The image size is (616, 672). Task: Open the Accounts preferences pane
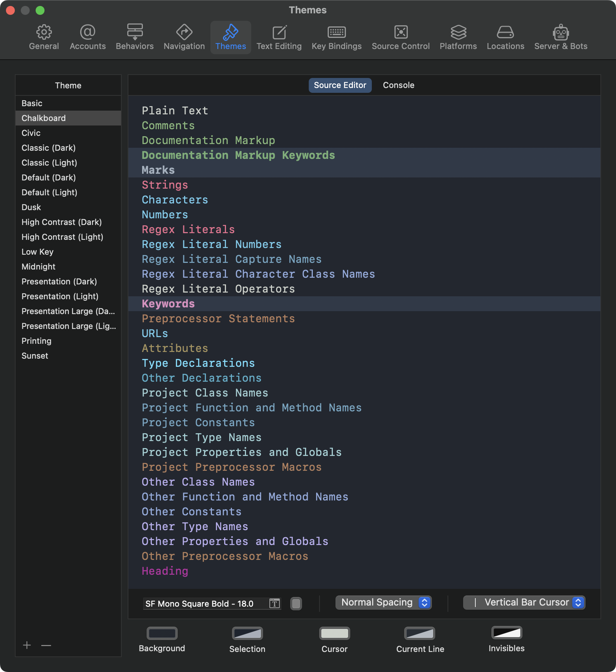[88, 37]
